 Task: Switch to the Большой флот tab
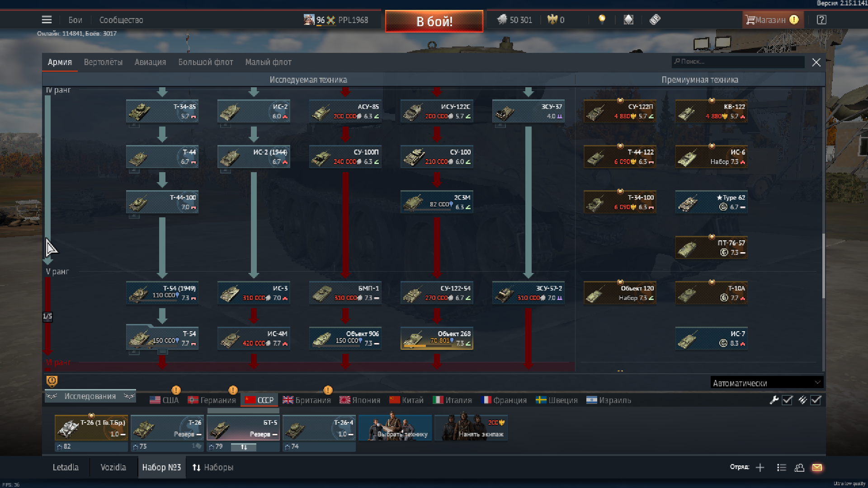coord(206,62)
